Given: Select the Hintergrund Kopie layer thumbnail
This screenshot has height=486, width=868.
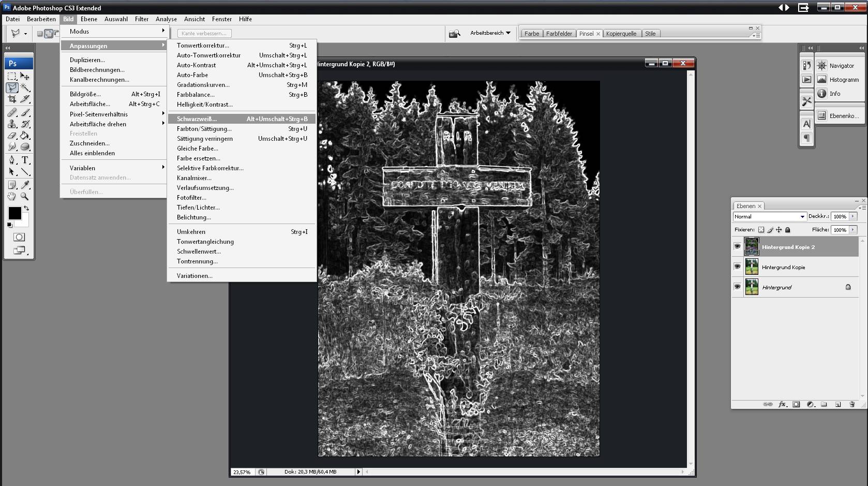Looking at the screenshot, I should (752, 267).
